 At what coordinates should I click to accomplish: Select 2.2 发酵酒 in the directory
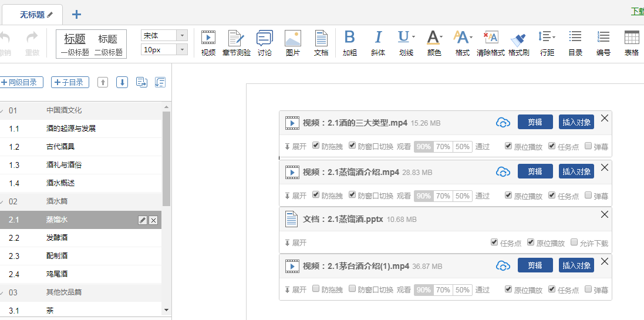58,238
